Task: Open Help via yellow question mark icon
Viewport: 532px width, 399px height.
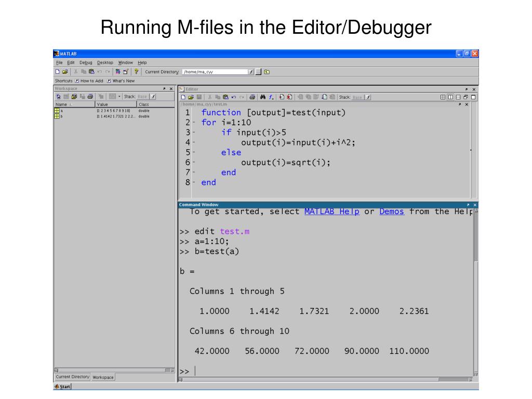Action: [x=136, y=72]
